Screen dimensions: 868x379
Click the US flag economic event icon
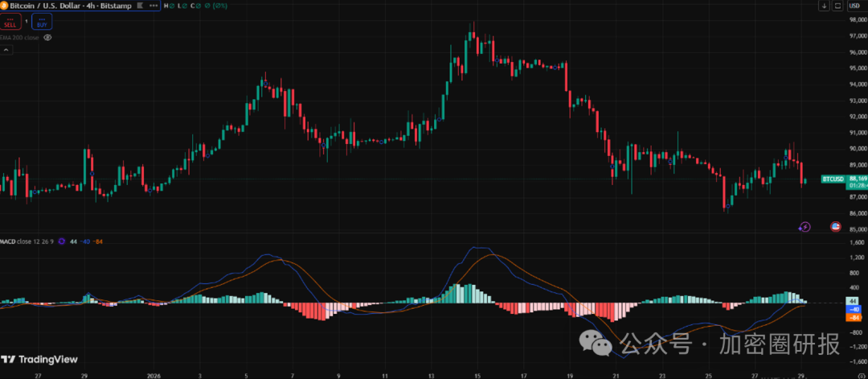pyautogui.click(x=835, y=227)
